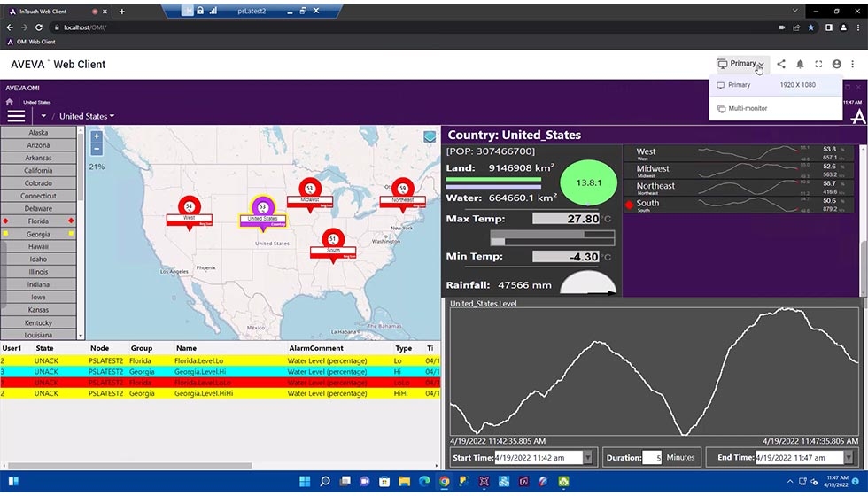Open the user account icon

click(837, 64)
